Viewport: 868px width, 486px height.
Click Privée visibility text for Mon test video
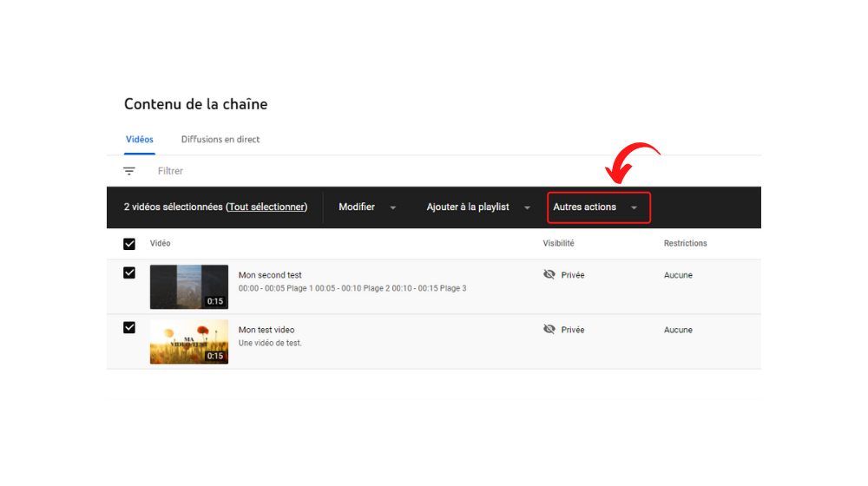[573, 330]
